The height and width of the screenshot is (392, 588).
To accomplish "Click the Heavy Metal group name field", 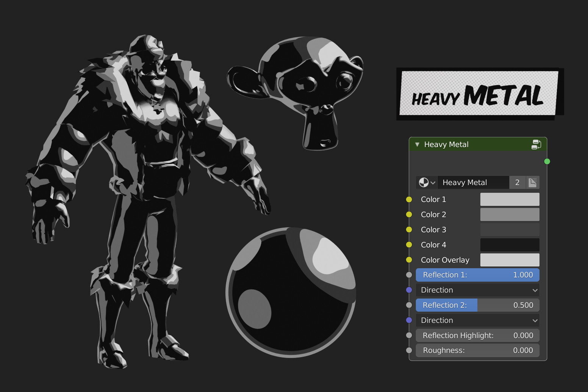I will pos(473,183).
